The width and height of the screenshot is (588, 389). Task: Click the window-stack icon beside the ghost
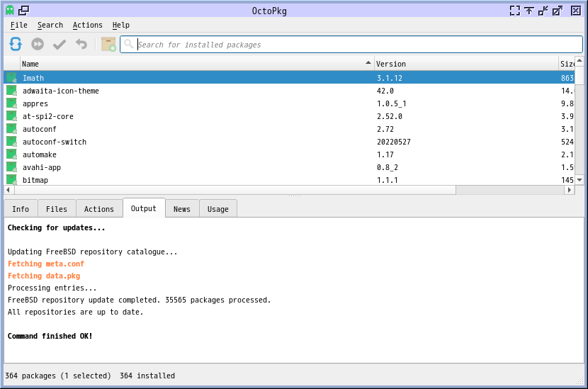23,10
